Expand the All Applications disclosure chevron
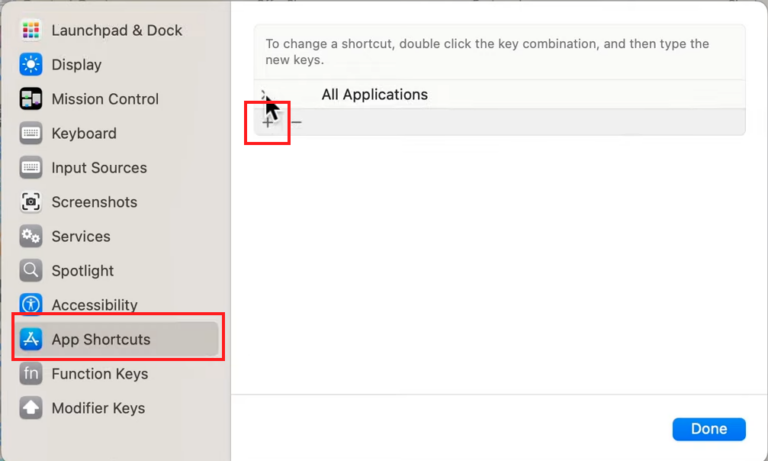Image resolution: width=768 pixels, height=461 pixels. coord(265,95)
